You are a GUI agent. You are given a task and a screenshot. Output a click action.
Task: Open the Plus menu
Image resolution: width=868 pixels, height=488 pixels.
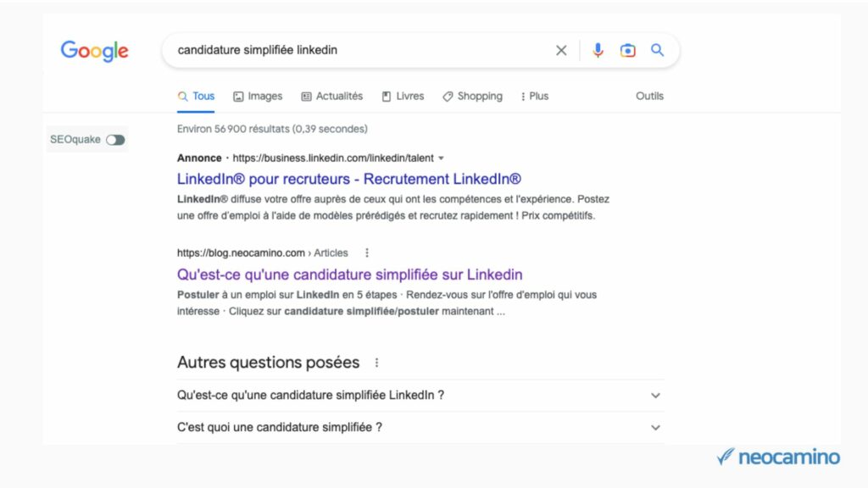(534, 97)
